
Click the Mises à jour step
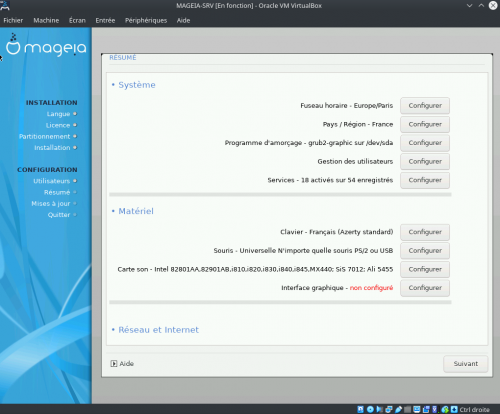tap(51, 203)
